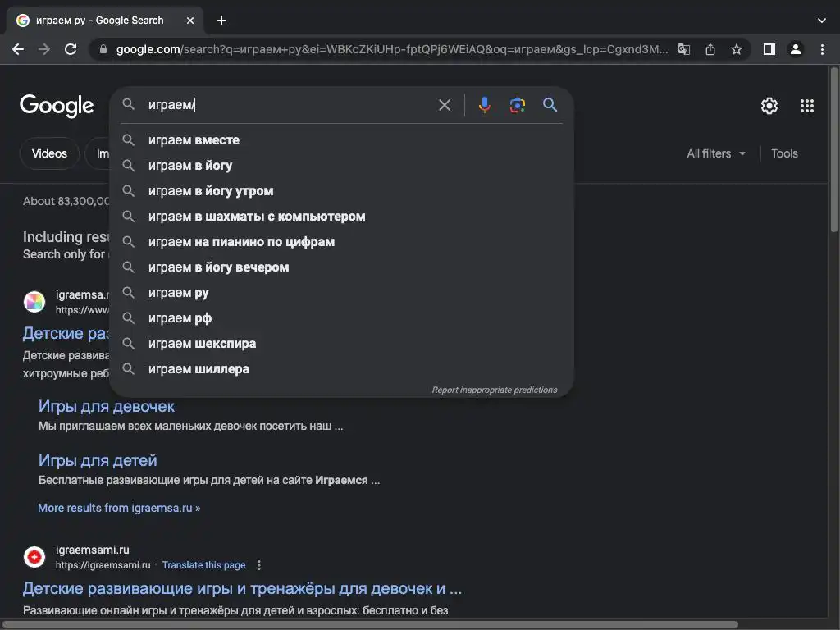Open the Игры для детей link
The height and width of the screenshot is (630, 840).
point(98,461)
